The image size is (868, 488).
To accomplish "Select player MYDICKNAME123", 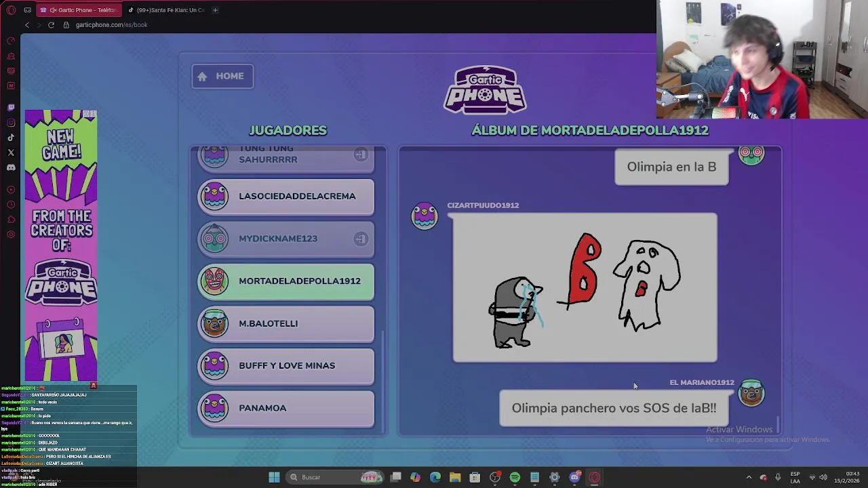I will [285, 239].
